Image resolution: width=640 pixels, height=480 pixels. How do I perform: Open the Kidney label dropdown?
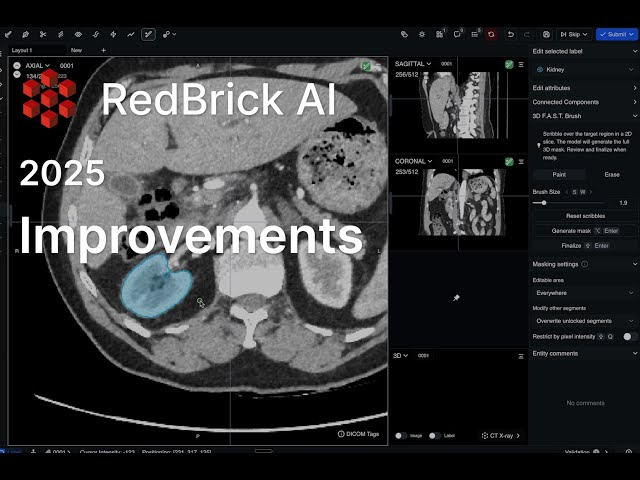point(584,69)
